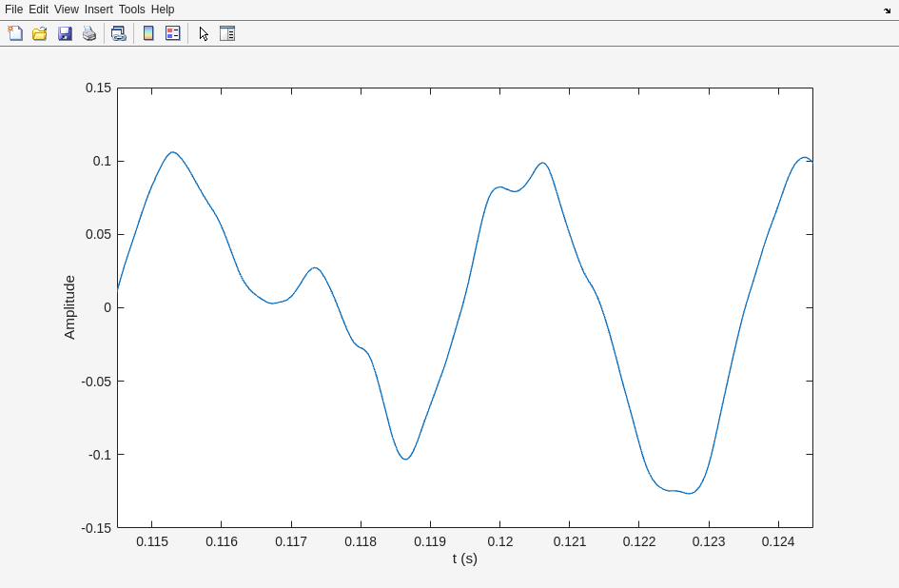Save the figure using the floppy disk icon
This screenshot has height=588, width=899.
tap(65, 33)
